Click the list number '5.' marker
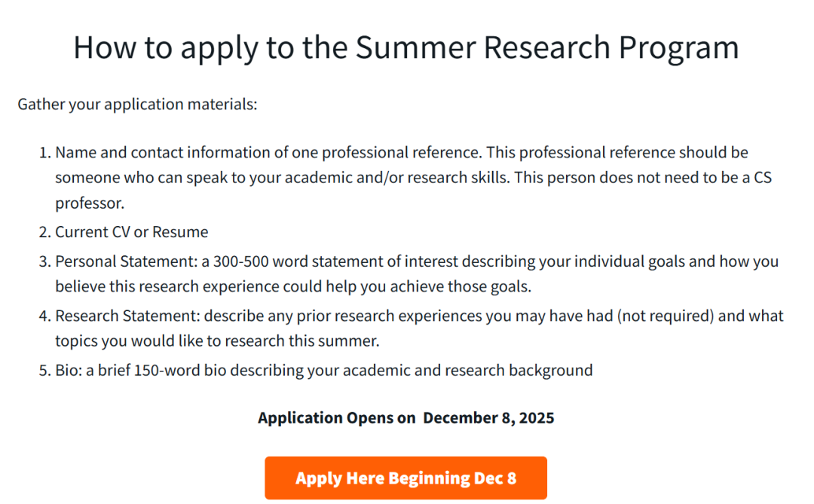 click(44, 371)
